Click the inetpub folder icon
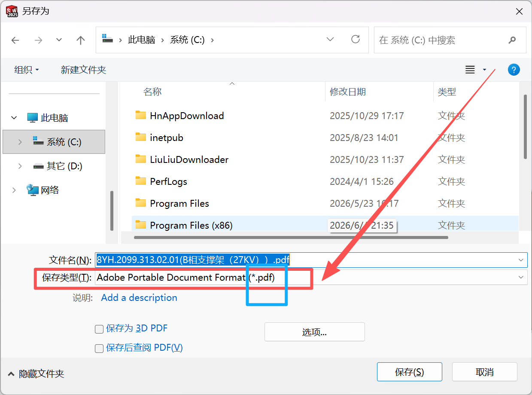 click(x=140, y=137)
